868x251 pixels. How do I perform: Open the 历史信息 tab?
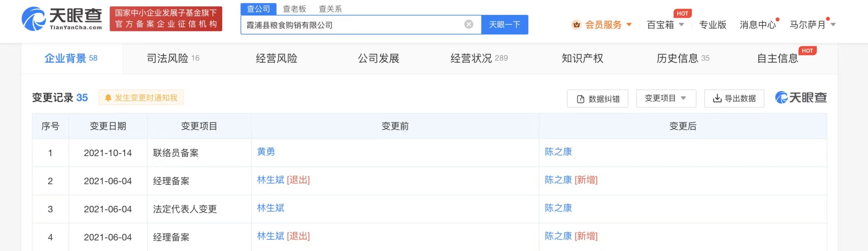pos(683,58)
